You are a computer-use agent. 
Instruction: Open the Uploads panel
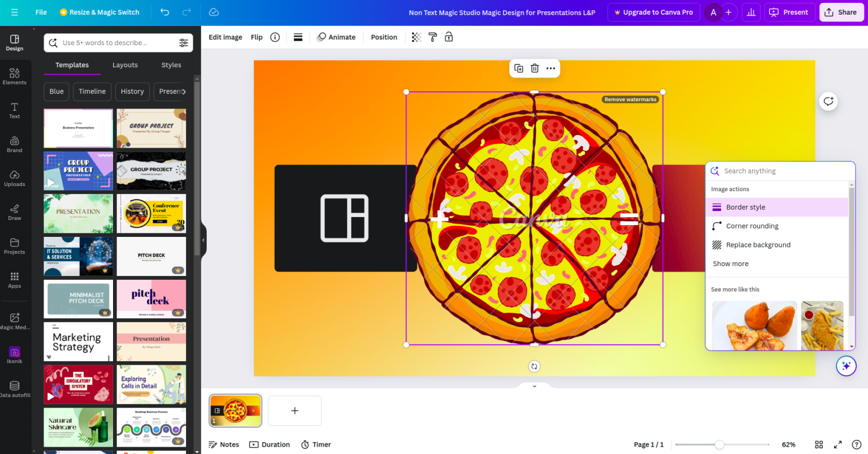pos(15,178)
